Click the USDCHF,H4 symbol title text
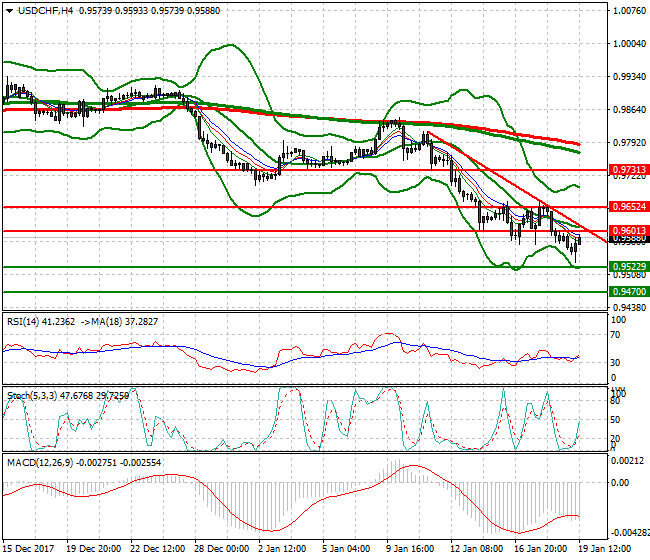650x560 pixels. pyautogui.click(x=46, y=11)
